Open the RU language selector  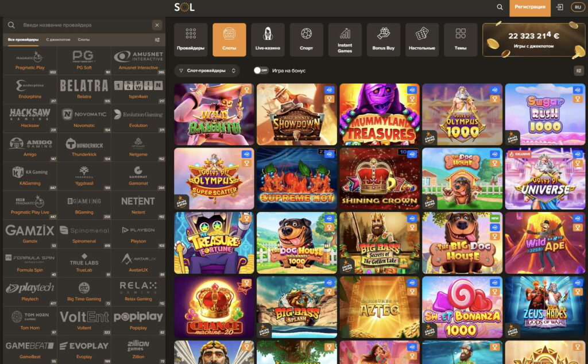click(578, 7)
